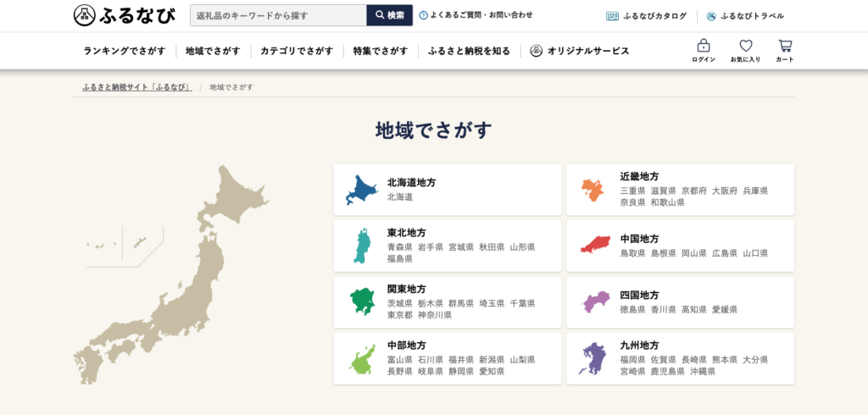Select 神奈川県 prefecture link
Image resolution: width=868 pixels, height=415 pixels.
click(x=435, y=315)
